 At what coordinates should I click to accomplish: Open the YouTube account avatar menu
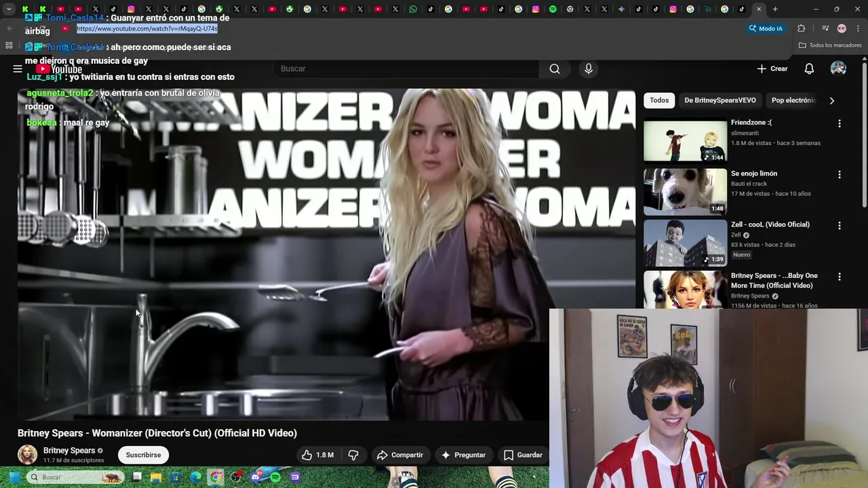pyautogui.click(x=838, y=68)
